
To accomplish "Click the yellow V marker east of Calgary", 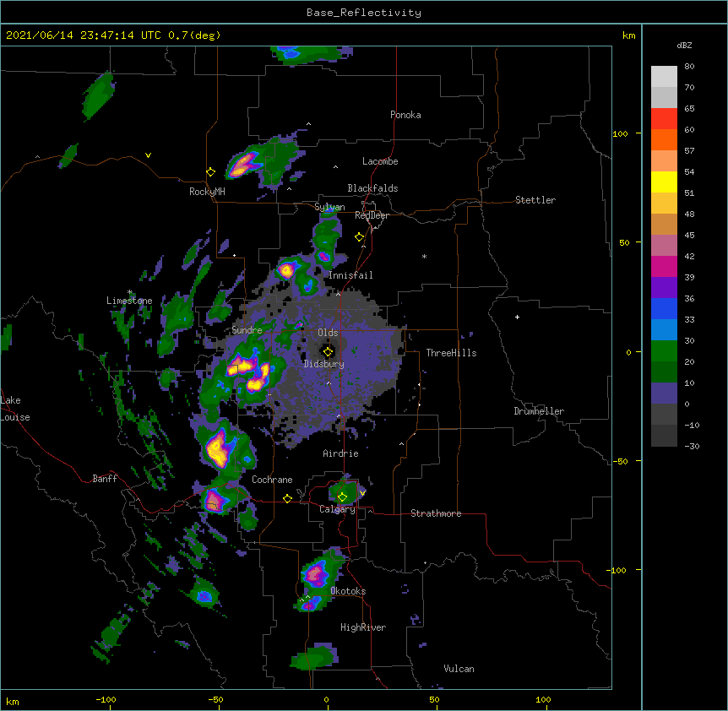I will point(362,493).
